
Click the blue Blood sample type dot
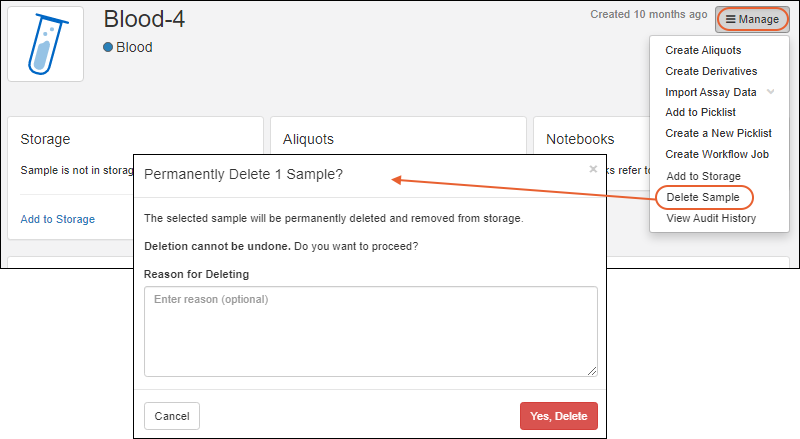coord(108,48)
